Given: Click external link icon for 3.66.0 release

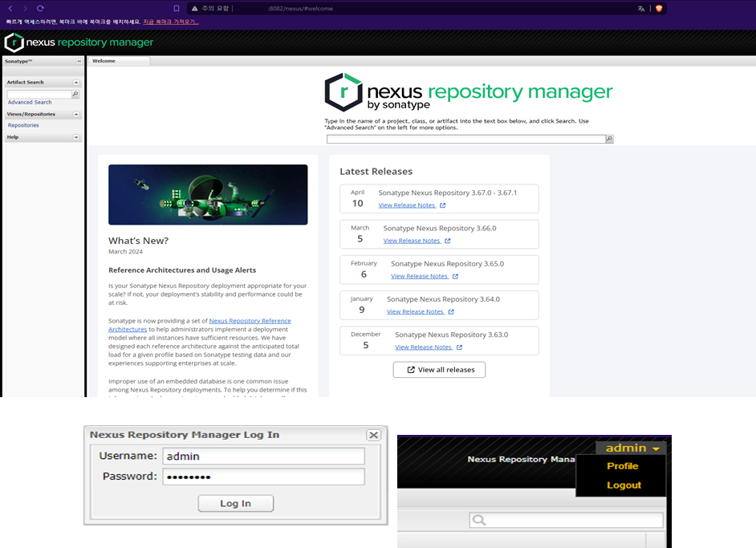Looking at the screenshot, I should 448,241.
